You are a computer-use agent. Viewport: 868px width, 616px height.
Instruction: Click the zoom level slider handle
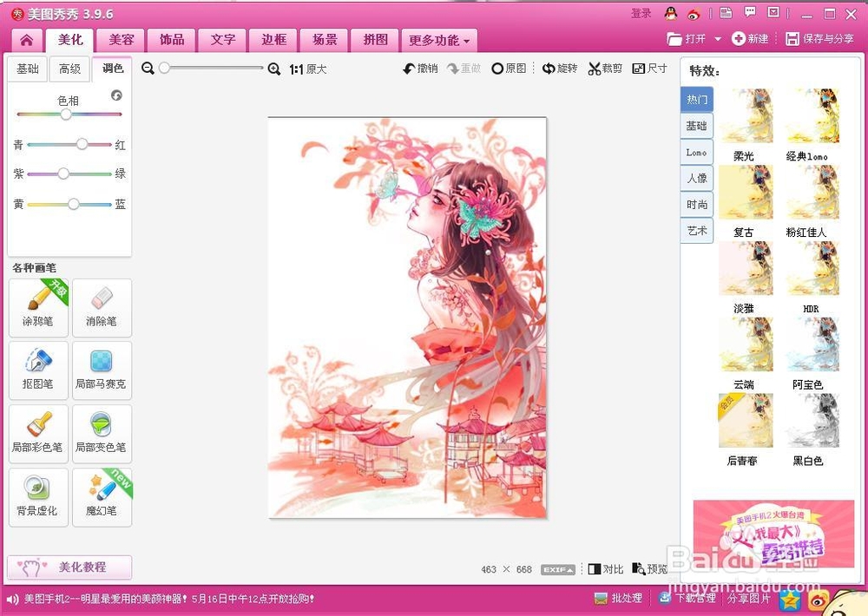click(164, 68)
